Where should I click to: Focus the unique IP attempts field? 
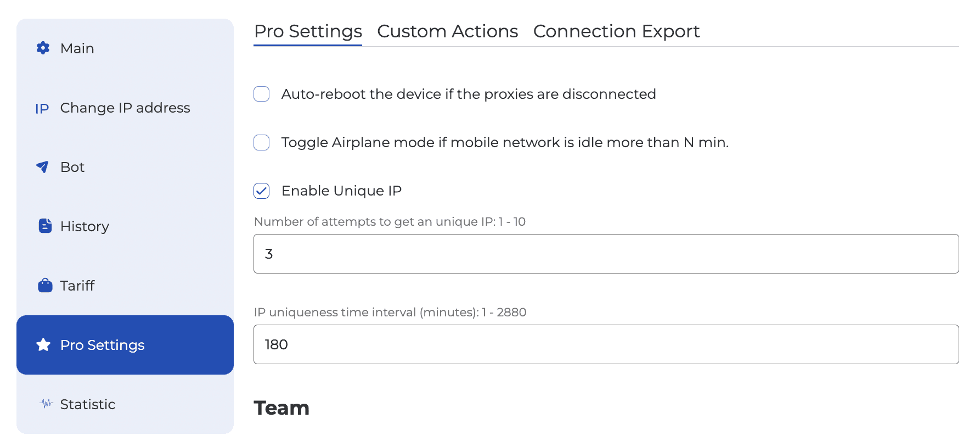(606, 254)
